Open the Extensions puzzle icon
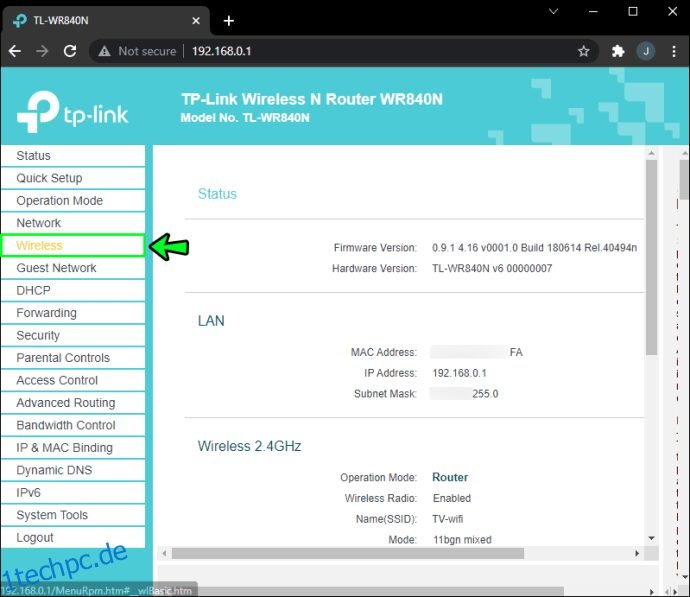The image size is (690, 597). pyautogui.click(x=618, y=51)
